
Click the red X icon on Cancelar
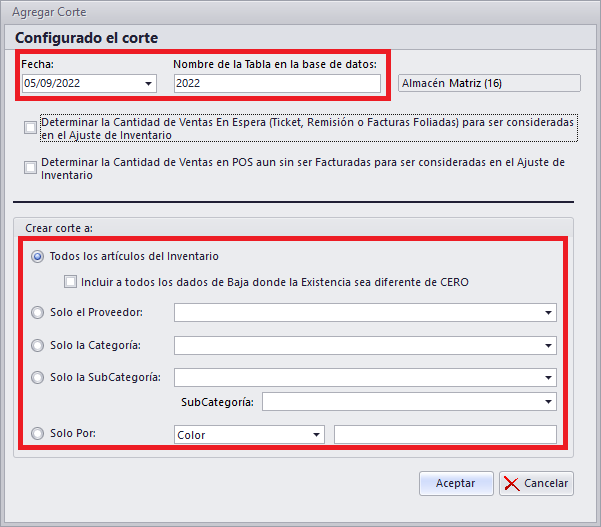point(512,483)
